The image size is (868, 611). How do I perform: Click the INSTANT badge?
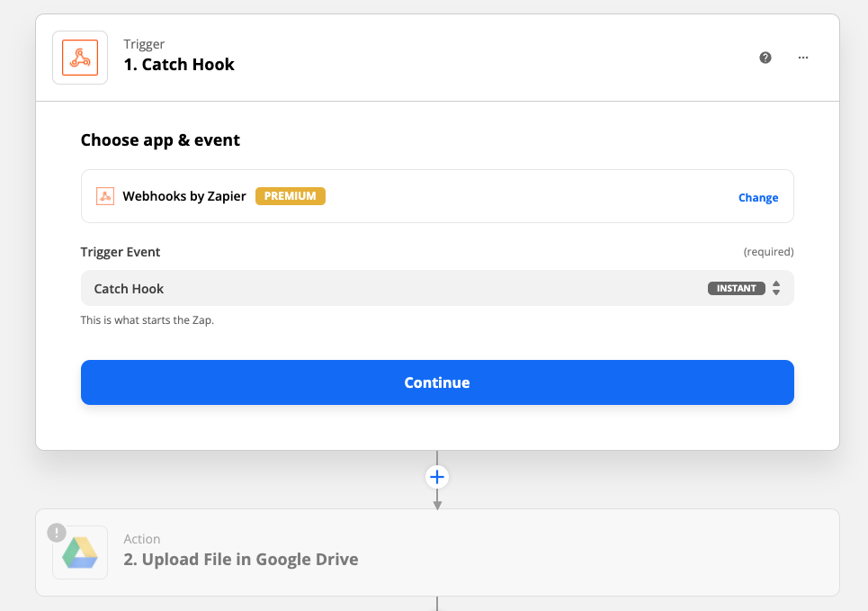(737, 288)
